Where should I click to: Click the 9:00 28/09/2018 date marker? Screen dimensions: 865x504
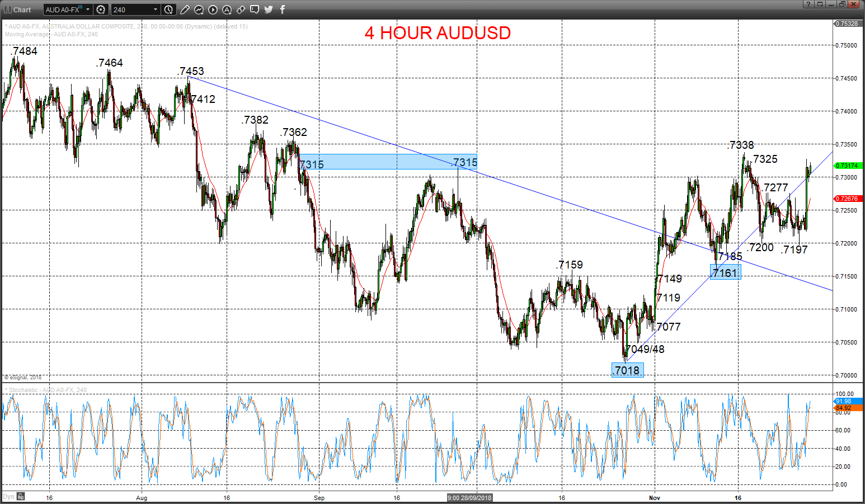(469, 497)
